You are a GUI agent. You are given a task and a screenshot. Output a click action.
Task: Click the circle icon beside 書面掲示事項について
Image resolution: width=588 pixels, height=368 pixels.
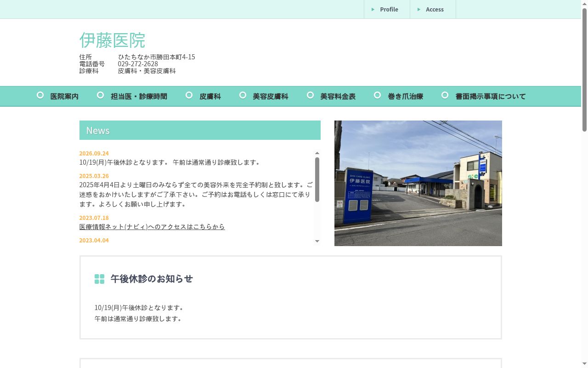point(445,95)
